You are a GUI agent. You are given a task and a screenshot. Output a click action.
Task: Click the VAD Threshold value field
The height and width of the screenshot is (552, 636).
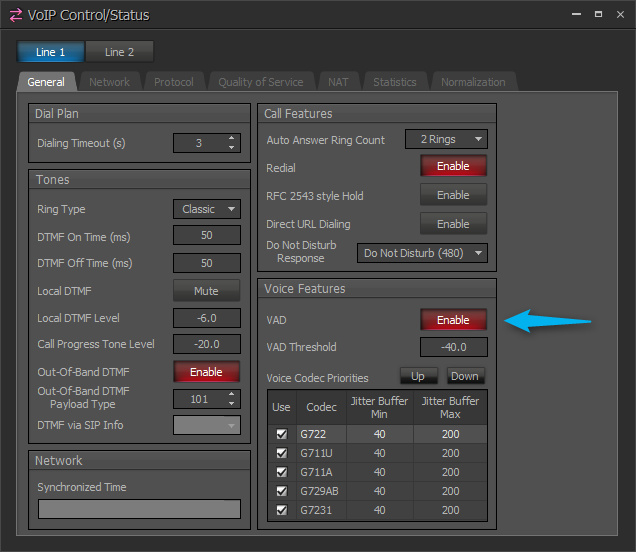(x=453, y=348)
